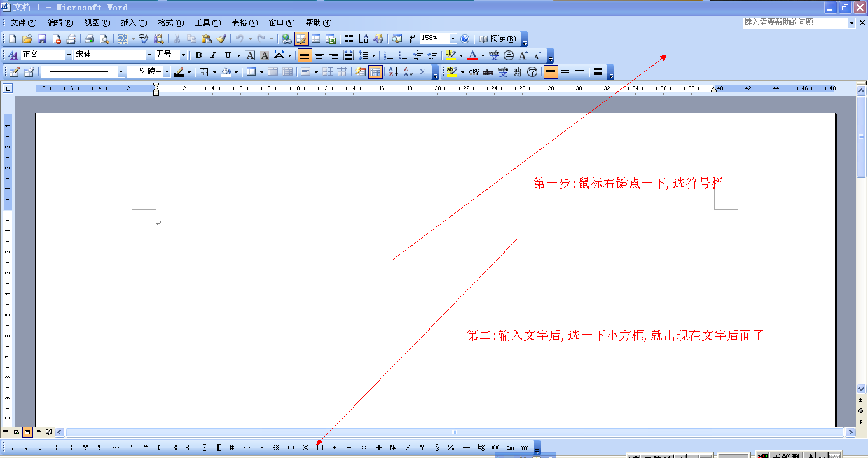Screen dimensions: 868x458
Task: Open the Font Size dropdown showing 五号
Action: (x=183, y=55)
